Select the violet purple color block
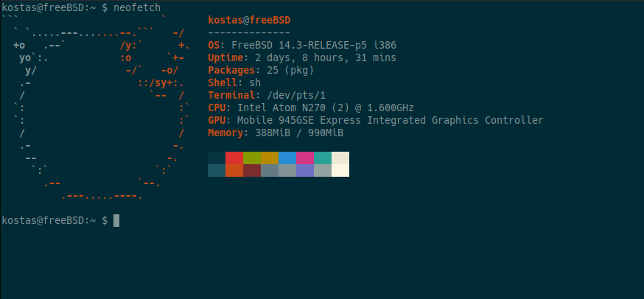Image resolution: width=644 pixels, height=299 pixels. coord(305,171)
